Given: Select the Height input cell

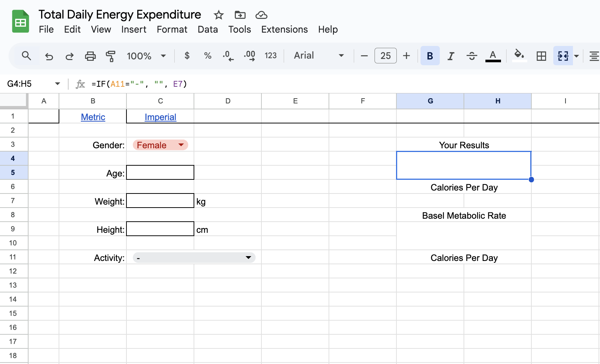Looking at the screenshot, I should (x=160, y=229).
